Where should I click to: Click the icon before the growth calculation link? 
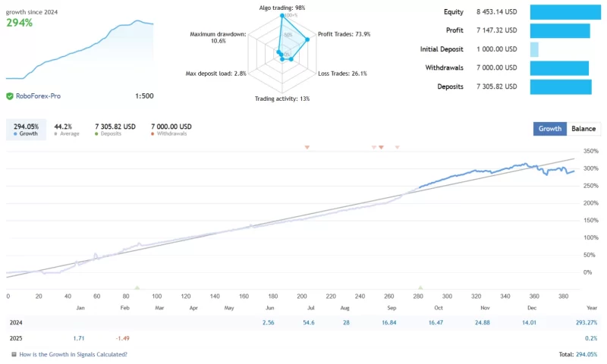click(x=13, y=354)
